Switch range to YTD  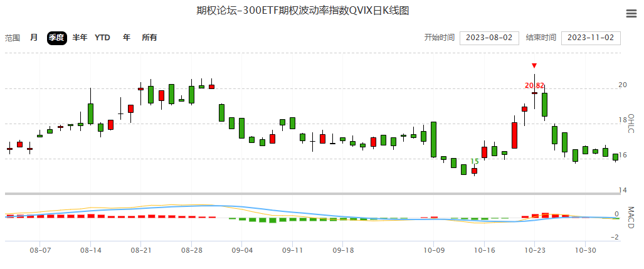click(102, 38)
